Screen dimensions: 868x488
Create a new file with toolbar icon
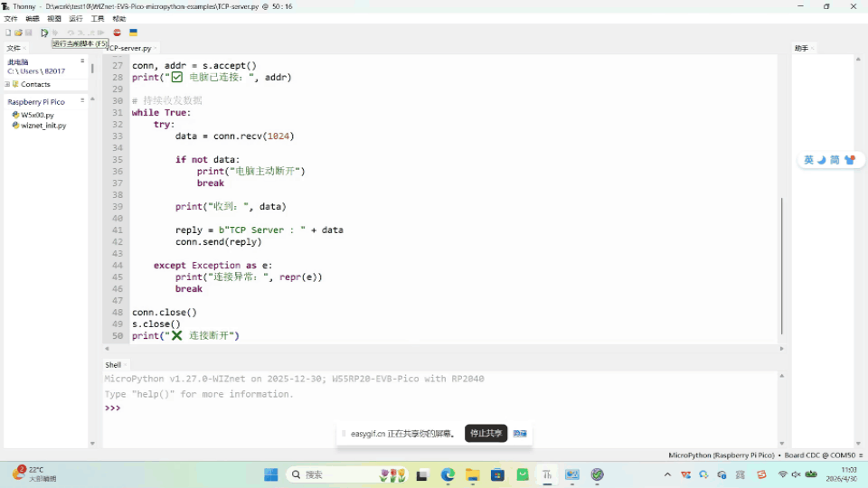point(8,33)
